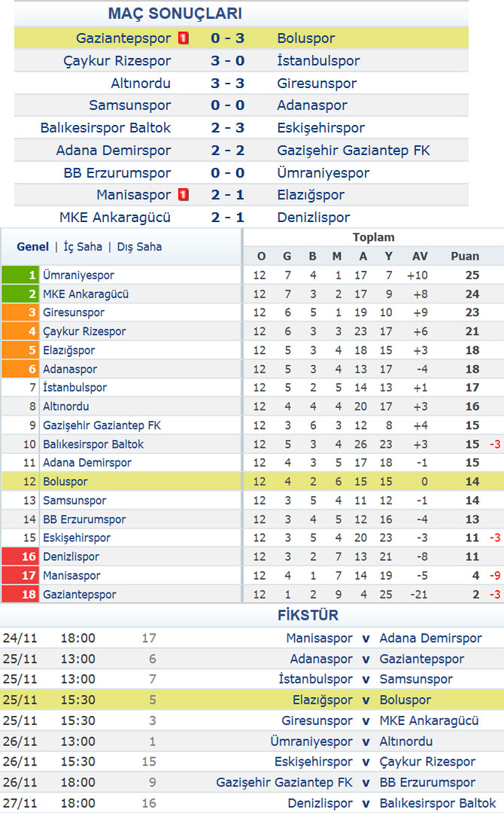
Task: Click Eskişehirspor in the match results
Action: click(x=320, y=128)
